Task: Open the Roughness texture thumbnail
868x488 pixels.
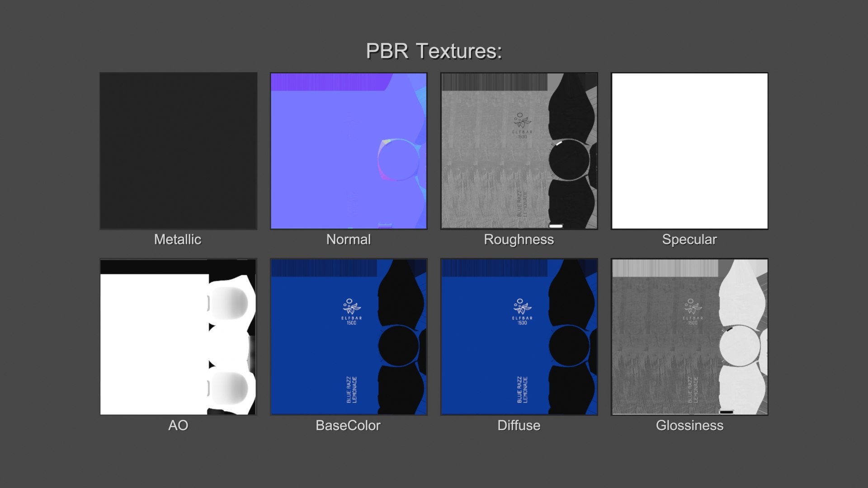Action: (x=519, y=151)
